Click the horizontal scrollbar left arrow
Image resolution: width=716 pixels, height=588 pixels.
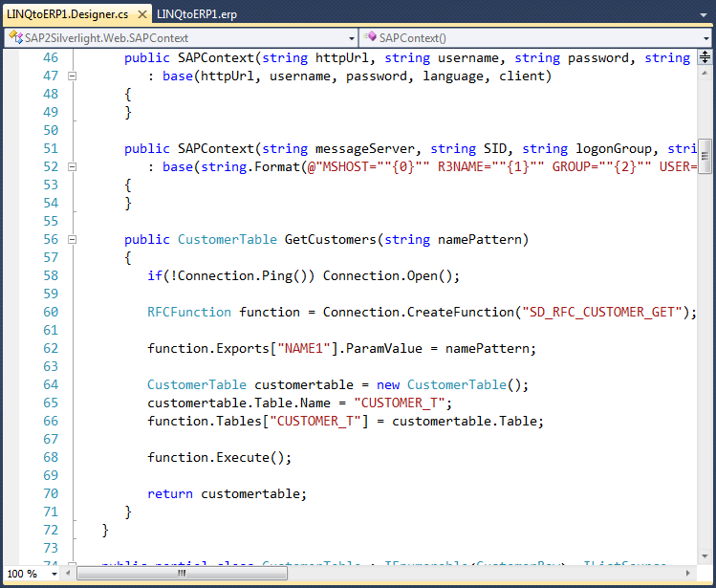pyautogui.click(x=68, y=573)
